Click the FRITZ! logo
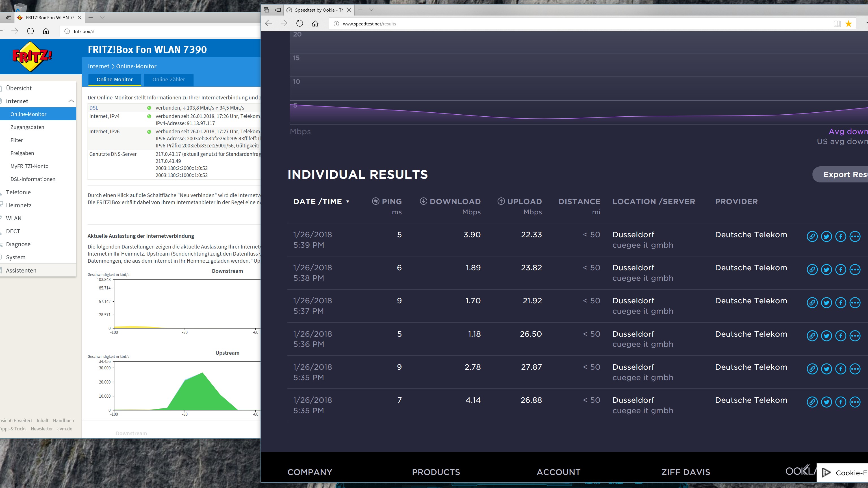868x488 pixels. coord(32,56)
